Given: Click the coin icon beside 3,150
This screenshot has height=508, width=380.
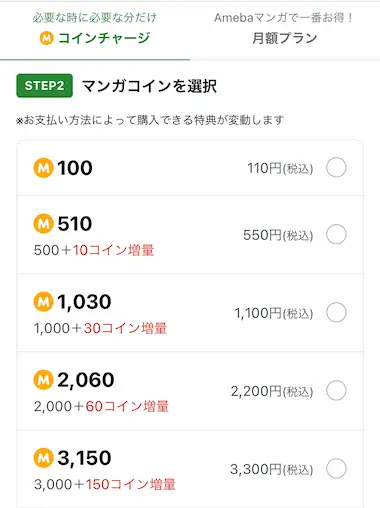Looking at the screenshot, I should 43,458.
